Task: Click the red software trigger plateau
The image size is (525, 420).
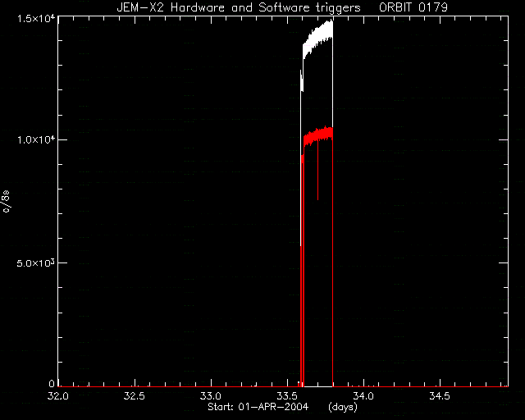Action: point(318,135)
